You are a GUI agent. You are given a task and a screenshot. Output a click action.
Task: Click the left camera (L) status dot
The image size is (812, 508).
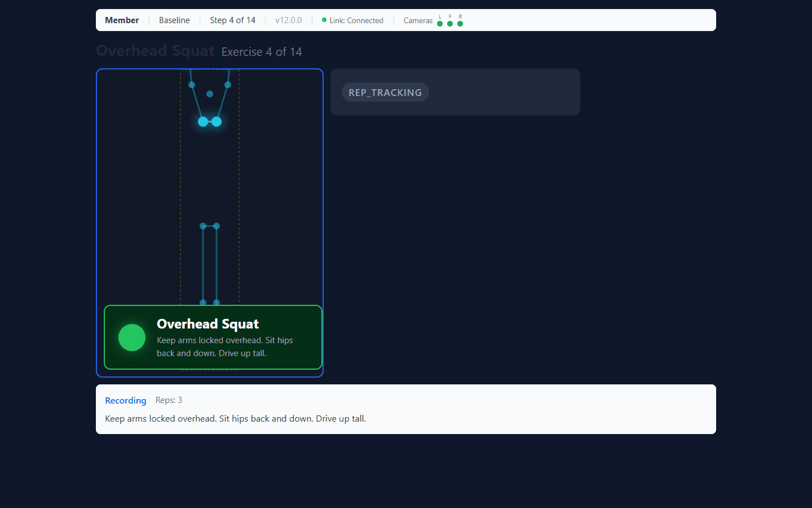[440, 24]
